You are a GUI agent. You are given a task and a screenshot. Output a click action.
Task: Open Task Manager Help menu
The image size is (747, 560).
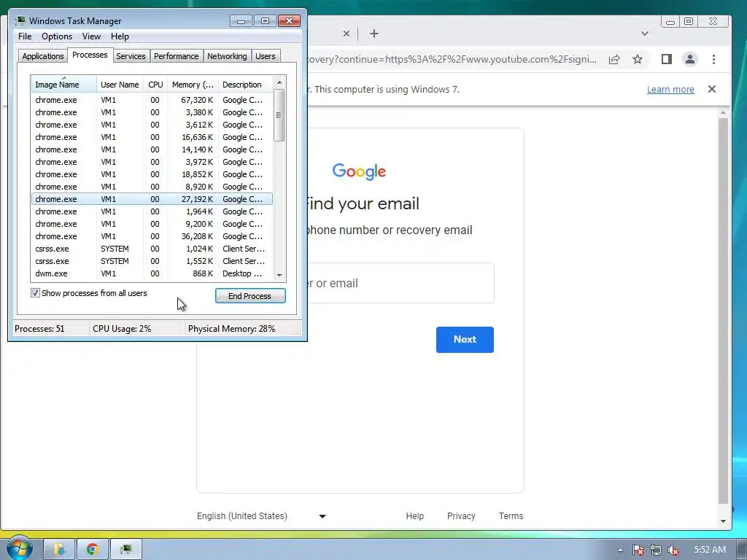point(120,36)
